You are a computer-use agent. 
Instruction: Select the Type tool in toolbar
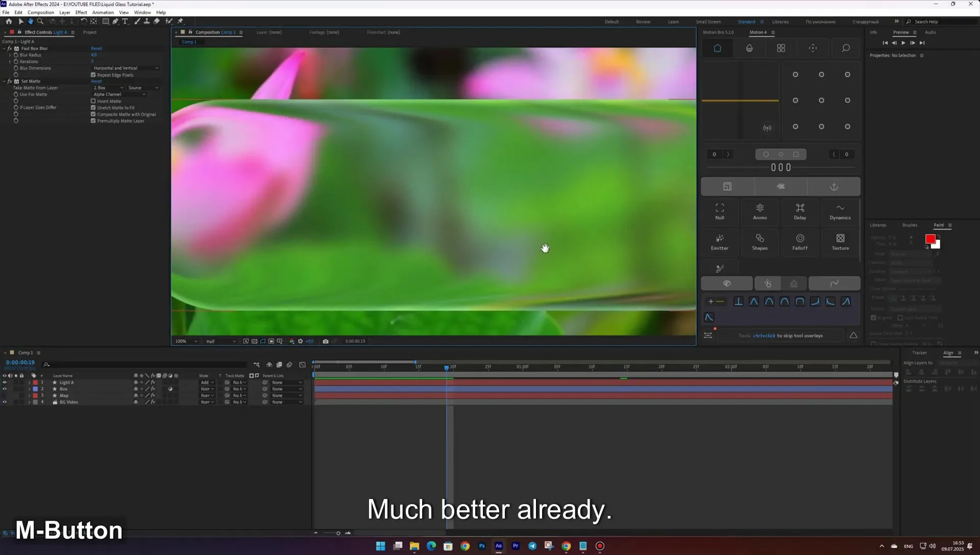(125, 21)
